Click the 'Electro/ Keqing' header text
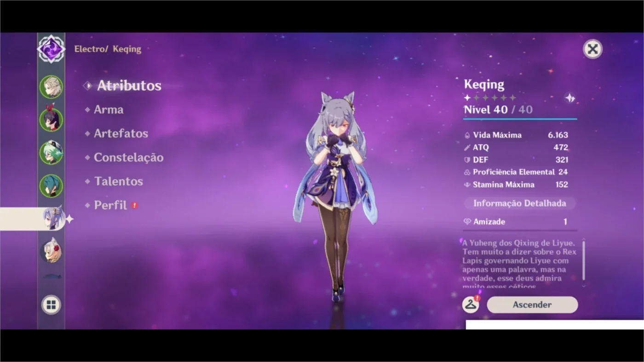This screenshot has width=644, height=362. [108, 49]
